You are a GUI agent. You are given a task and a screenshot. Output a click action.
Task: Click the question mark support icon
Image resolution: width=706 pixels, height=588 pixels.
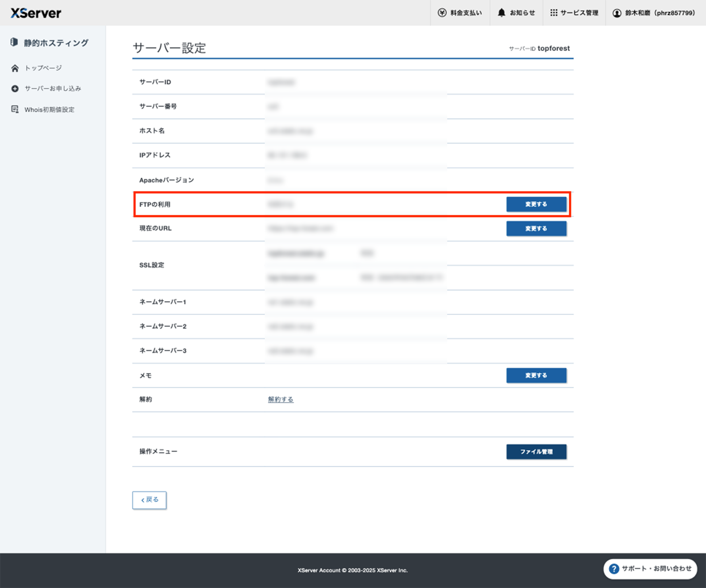click(x=614, y=569)
